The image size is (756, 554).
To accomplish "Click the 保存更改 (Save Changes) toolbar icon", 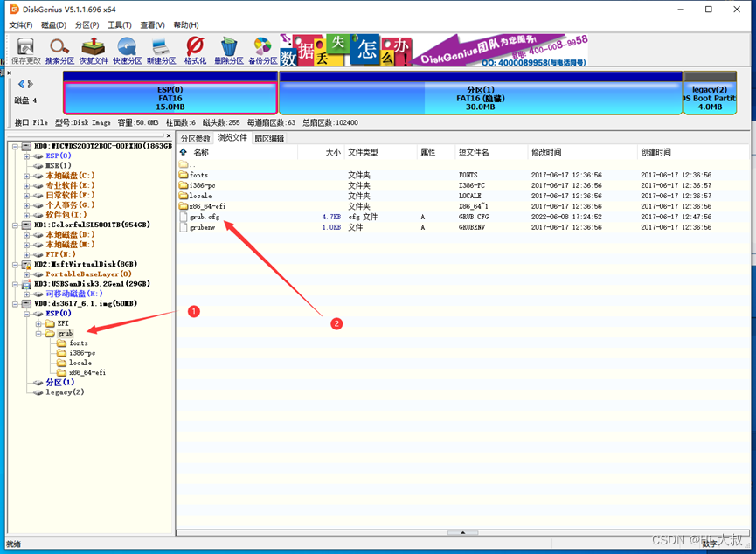I will point(26,48).
